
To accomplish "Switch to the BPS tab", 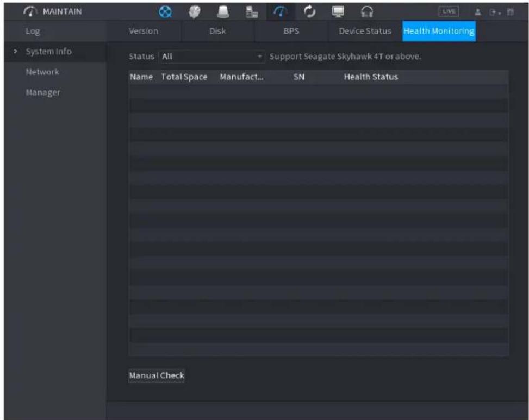I will pyautogui.click(x=291, y=31).
